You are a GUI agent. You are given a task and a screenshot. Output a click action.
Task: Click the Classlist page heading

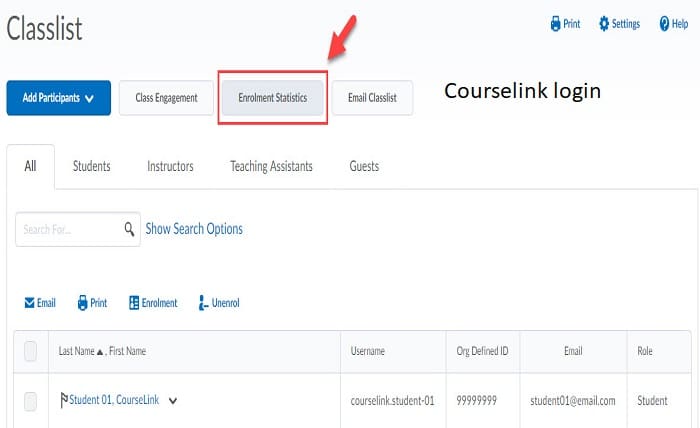point(44,29)
